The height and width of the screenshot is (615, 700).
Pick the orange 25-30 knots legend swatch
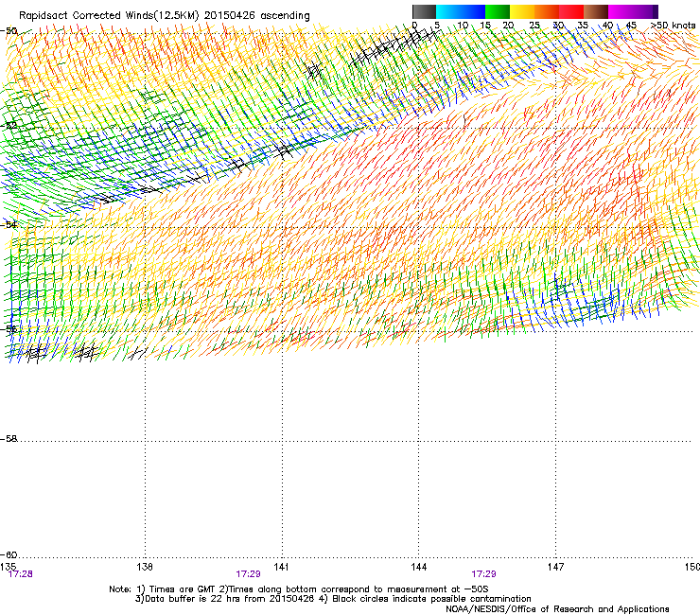(x=547, y=11)
